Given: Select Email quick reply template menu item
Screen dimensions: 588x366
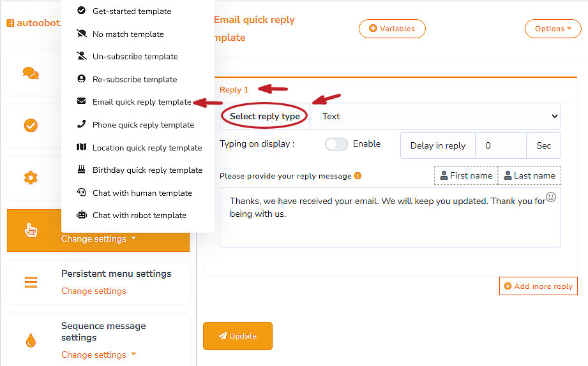Looking at the screenshot, I should [x=142, y=102].
